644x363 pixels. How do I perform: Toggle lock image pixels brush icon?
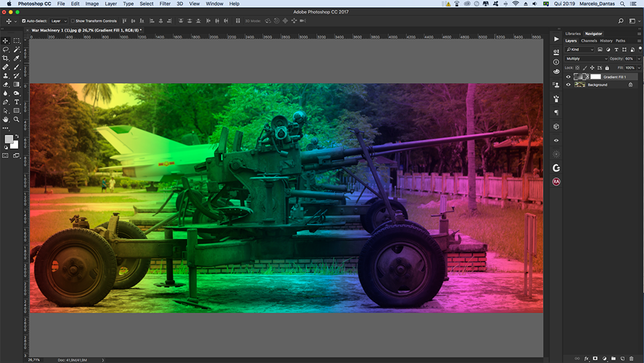tap(585, 68)
